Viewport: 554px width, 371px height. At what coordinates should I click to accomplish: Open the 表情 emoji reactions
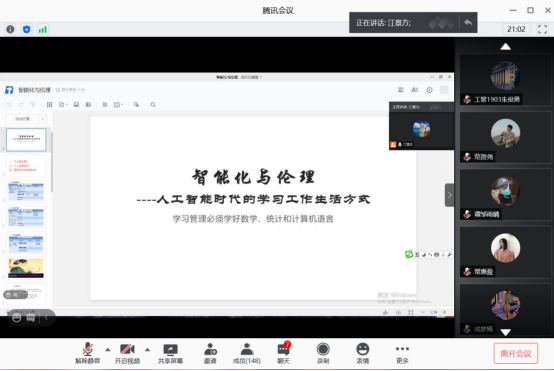tap(363, 354)
